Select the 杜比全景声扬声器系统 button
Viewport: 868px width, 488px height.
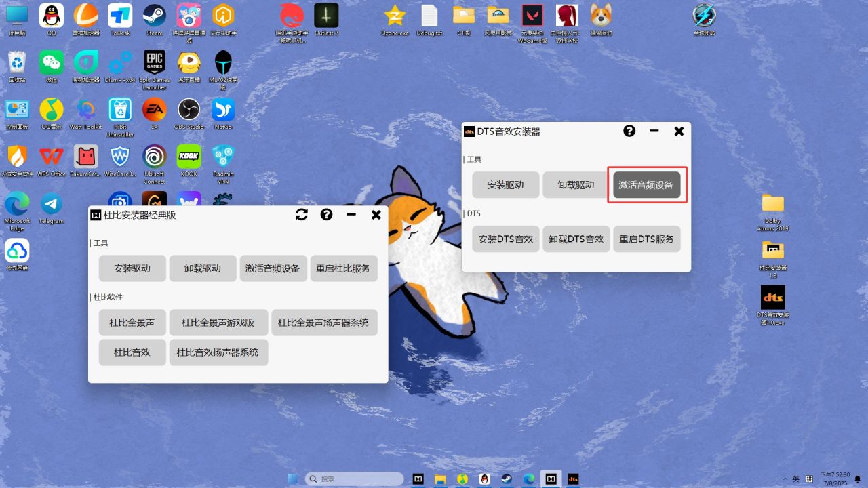coord(324,323)
